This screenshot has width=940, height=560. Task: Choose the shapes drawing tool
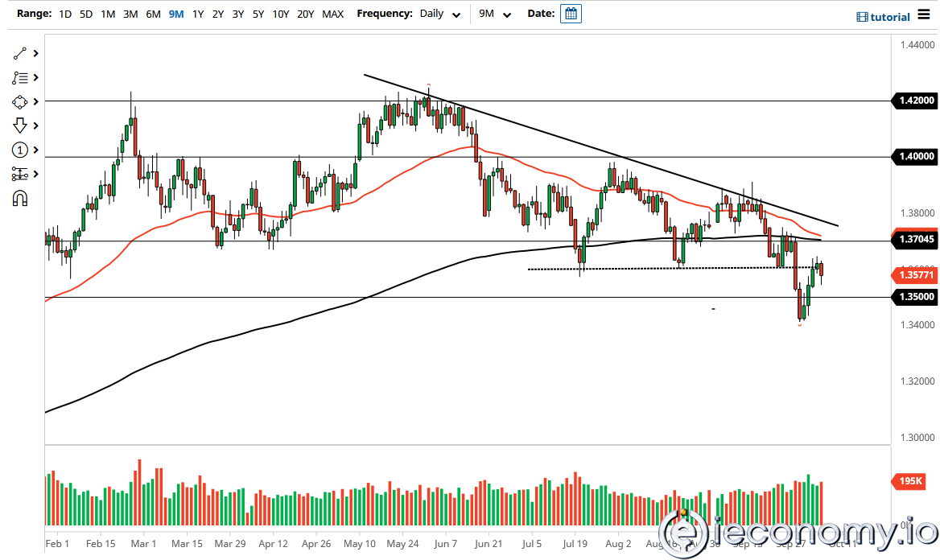pos(20,102)
